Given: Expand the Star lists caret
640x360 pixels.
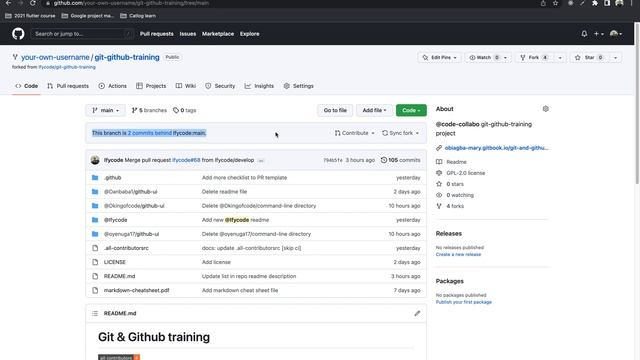Looking at the screenshot, I should coord(615,58).
